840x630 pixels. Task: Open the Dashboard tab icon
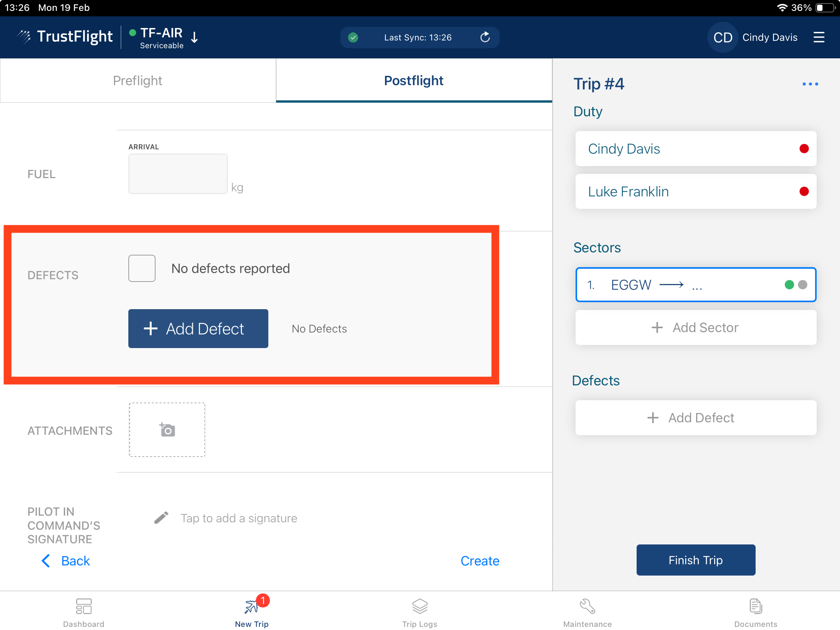(84, 606)
